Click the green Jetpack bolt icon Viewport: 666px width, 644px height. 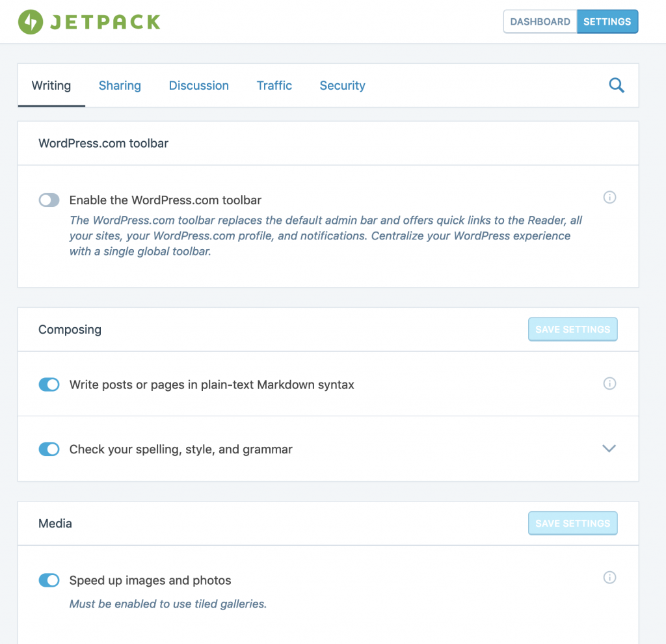tap(31, 21)
